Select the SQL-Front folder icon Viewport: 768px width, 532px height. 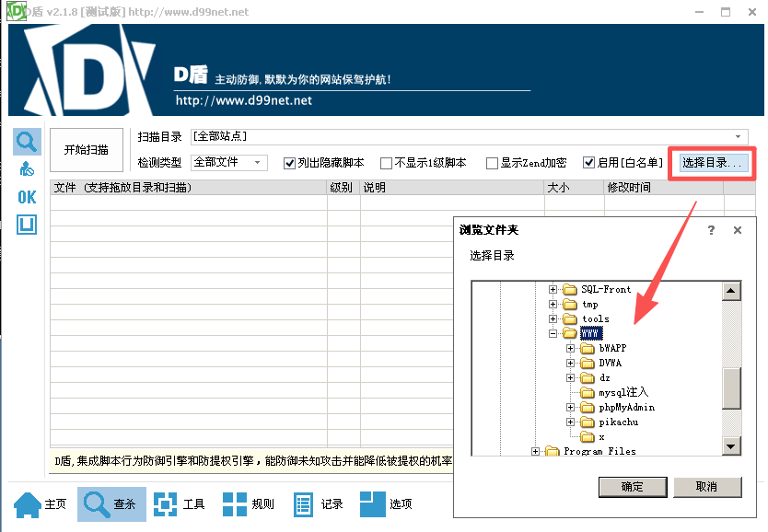point(570,289)
